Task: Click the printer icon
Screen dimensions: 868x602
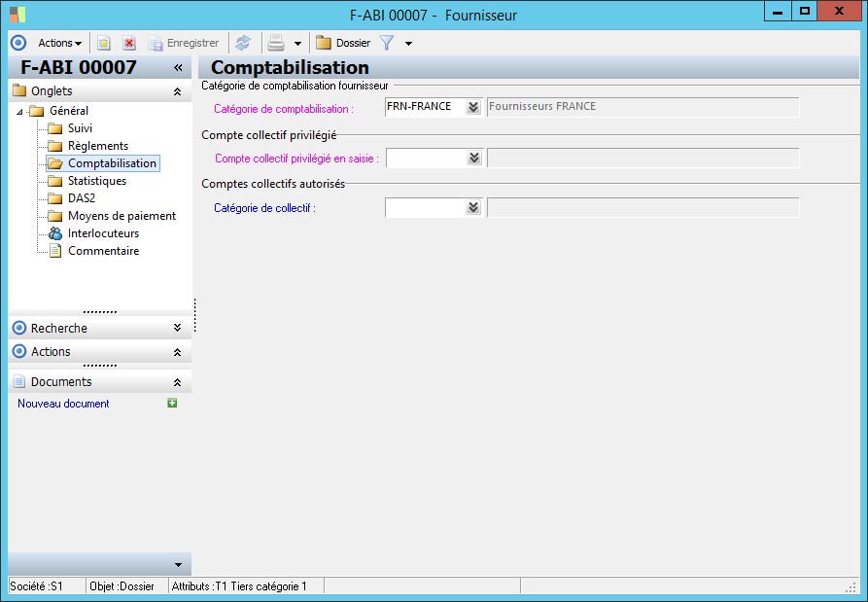Action: pyautogui.click(x=276, y=43)
